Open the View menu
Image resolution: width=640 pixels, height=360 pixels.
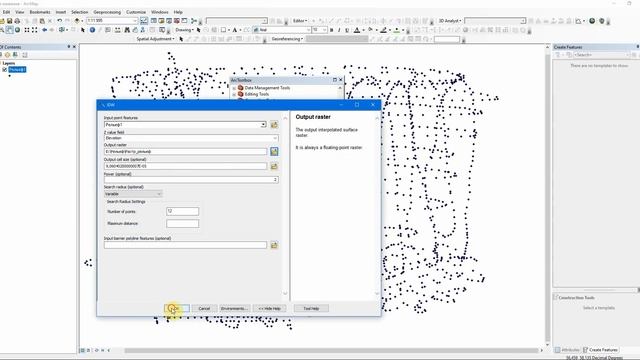[x=20, y=12]
